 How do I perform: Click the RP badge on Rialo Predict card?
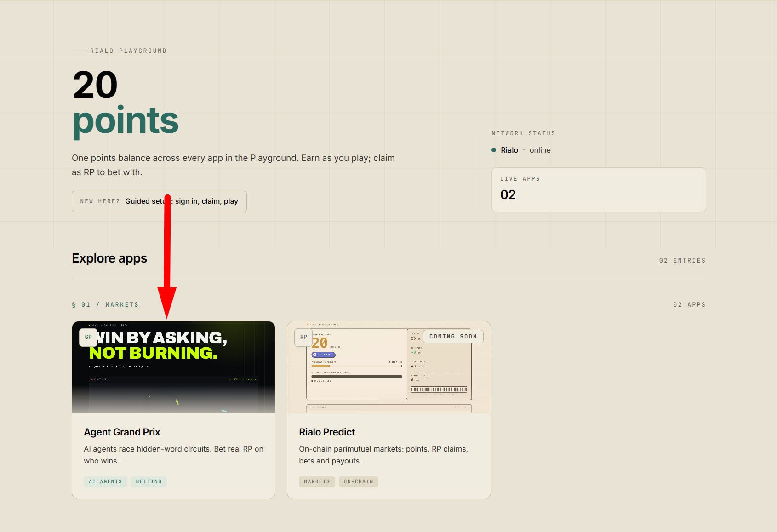[303, 337]
